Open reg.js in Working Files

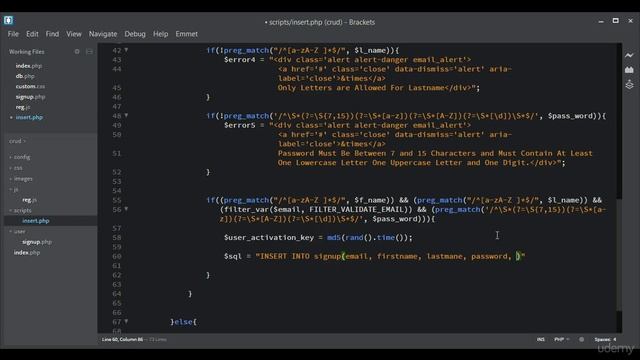tap(23, 107)
